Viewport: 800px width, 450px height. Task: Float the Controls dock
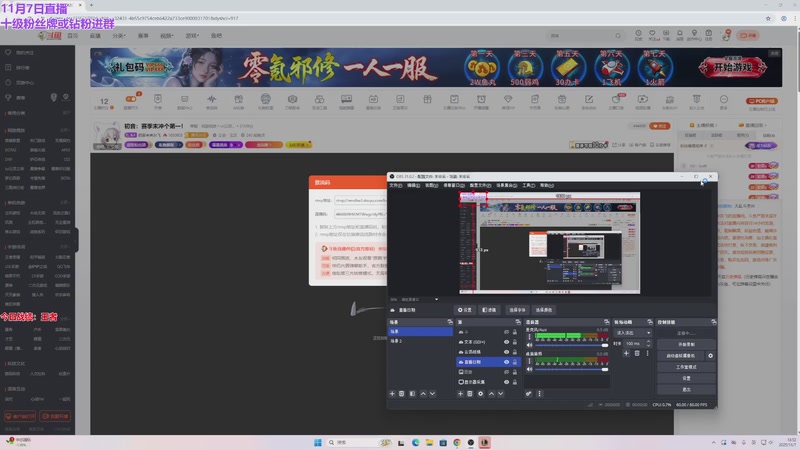coord(713,322)
